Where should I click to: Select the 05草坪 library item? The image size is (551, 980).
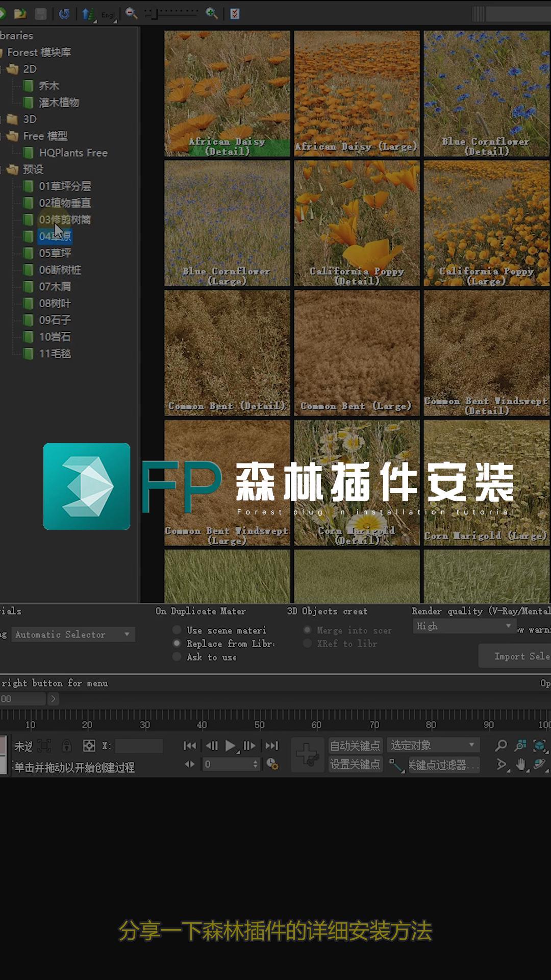55,253
